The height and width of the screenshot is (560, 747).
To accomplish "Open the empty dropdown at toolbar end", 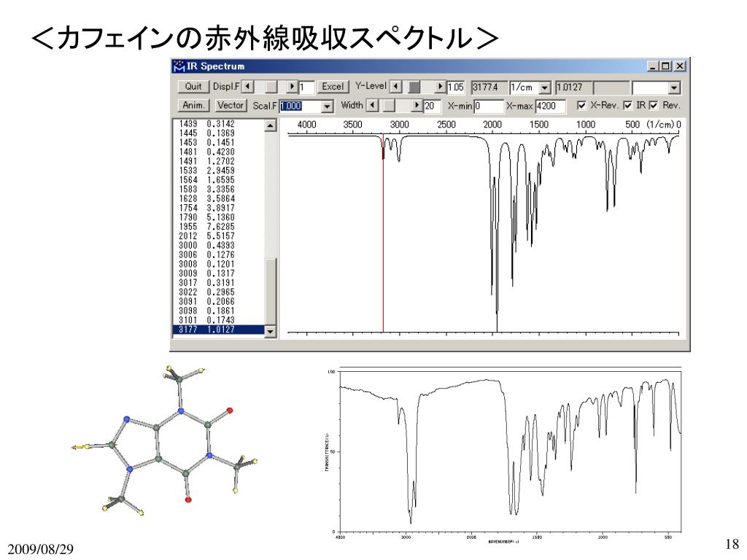I will 673,87.
